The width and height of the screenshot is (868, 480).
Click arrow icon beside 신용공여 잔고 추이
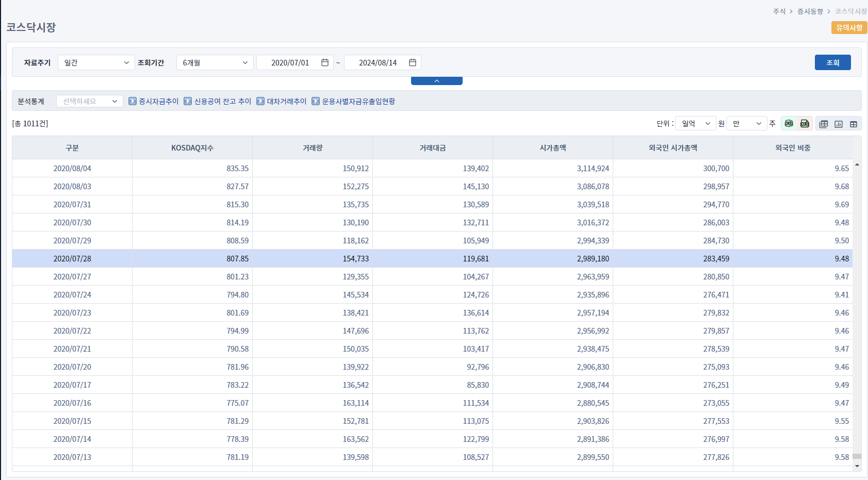[188, 101]
